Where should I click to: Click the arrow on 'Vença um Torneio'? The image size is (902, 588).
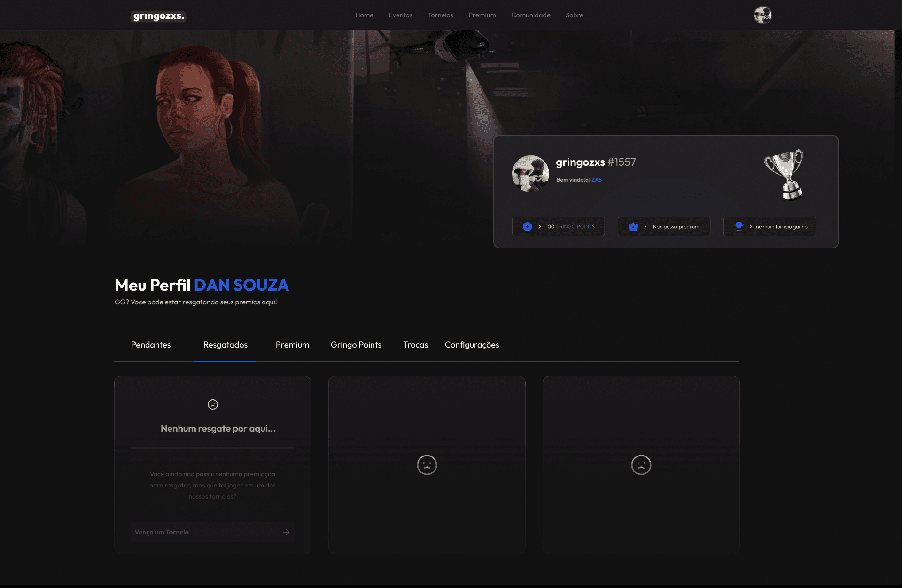pyautogui.click(x=286, y=532)
